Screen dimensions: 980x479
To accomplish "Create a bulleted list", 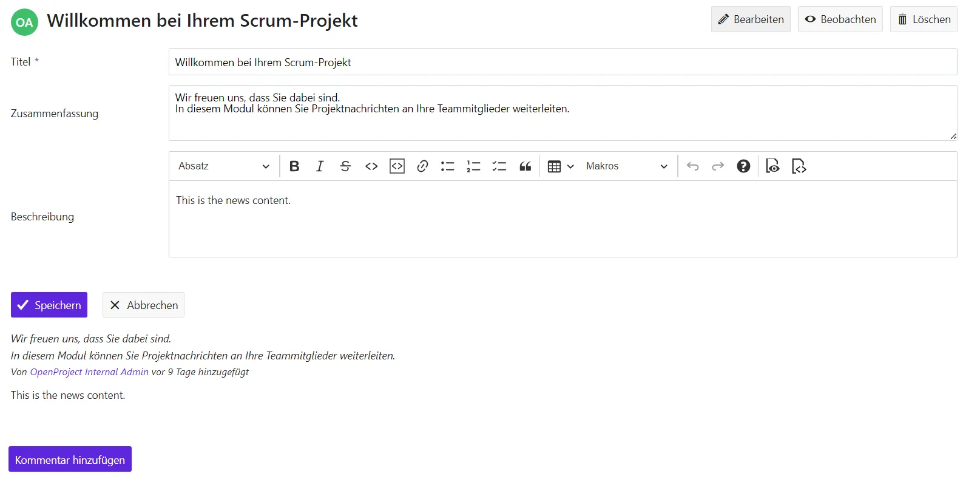I will click(x=448, y=166).
